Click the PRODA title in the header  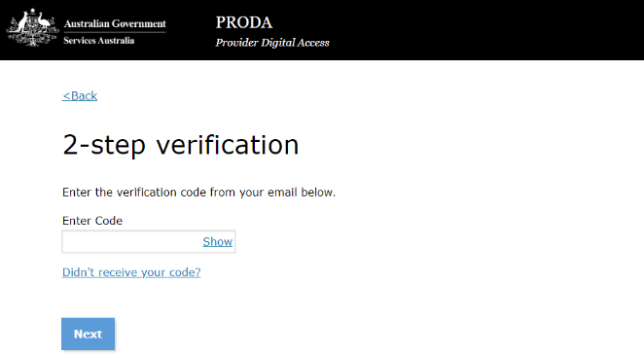(x=244, y=23)
